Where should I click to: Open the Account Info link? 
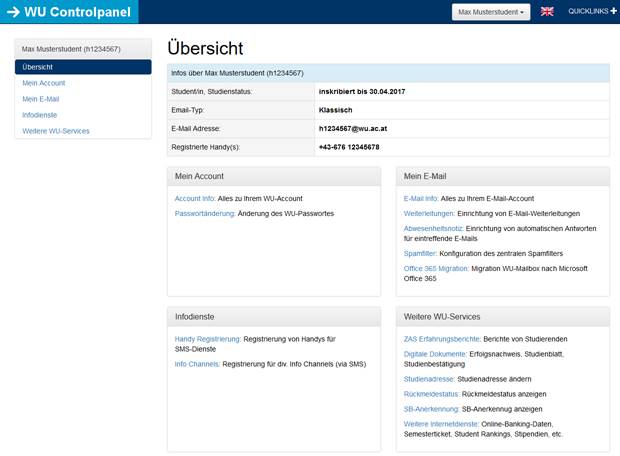(x=195, y=199)
